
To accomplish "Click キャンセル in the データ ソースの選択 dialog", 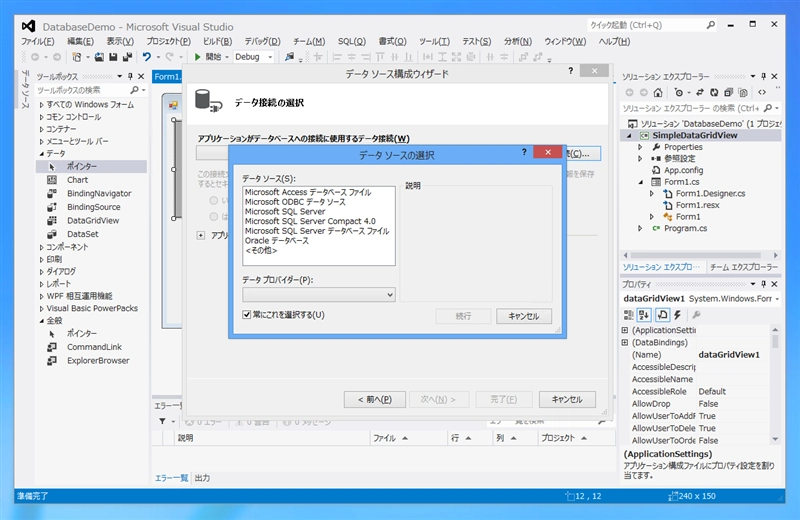I will (x=524, y=316).
